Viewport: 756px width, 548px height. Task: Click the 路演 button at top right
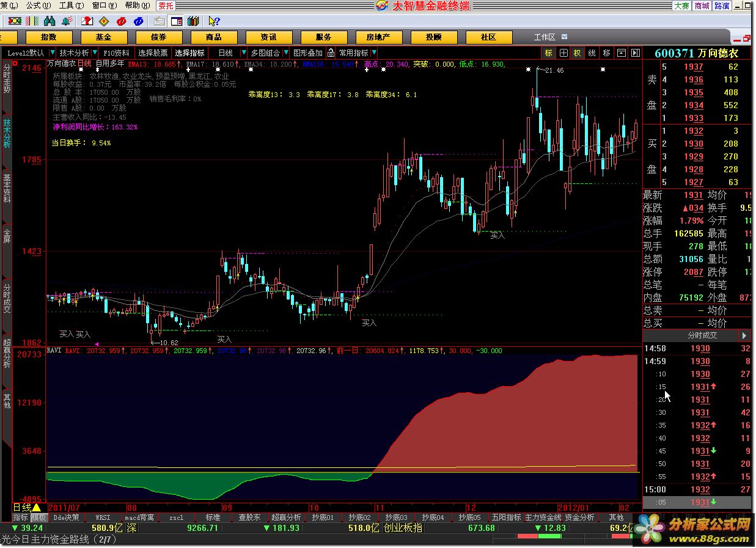(x=722, y=5)
